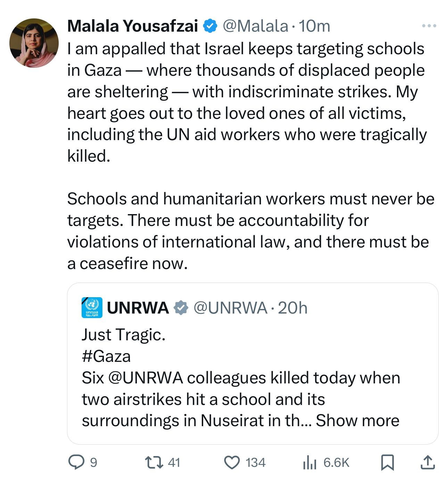Click the UNRWA logo avatar
Image resolution: width=448 pixels, height=479 pixels.
click(x=92, y=308)
